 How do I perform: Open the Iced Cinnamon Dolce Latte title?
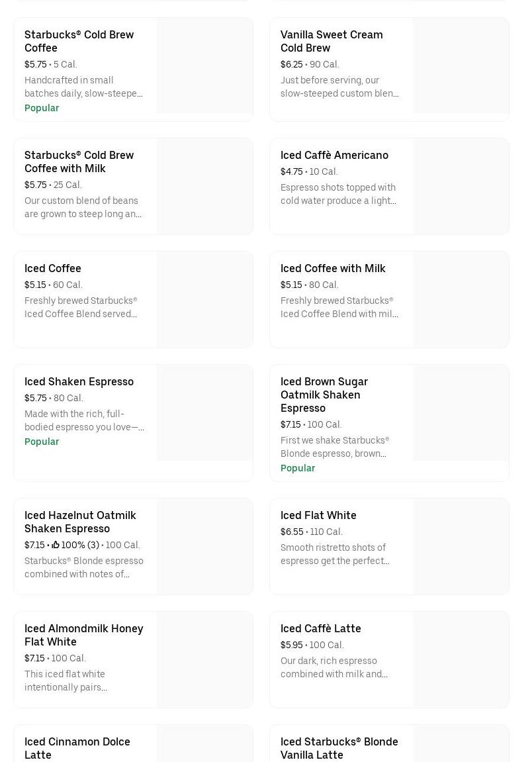click(x=77, y=748)
